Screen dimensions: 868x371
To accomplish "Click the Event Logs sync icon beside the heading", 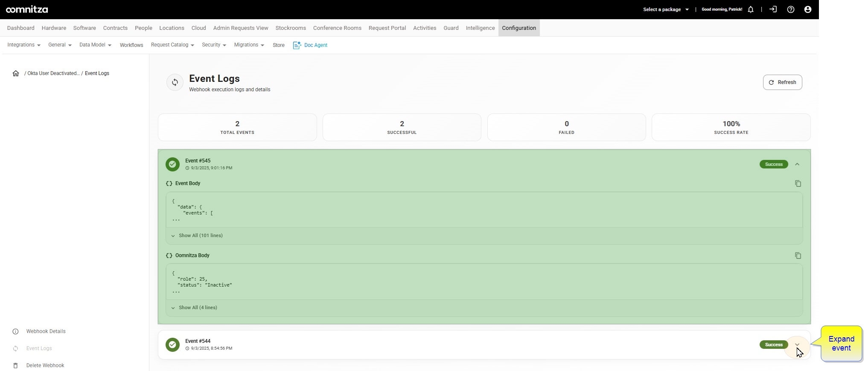I will 175,82.
